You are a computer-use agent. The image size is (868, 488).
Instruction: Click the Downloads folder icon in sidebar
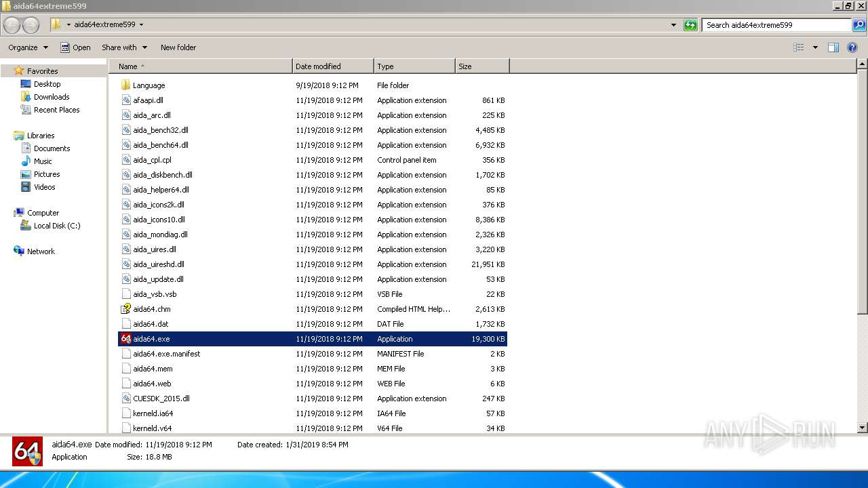[x=26, y=97]
